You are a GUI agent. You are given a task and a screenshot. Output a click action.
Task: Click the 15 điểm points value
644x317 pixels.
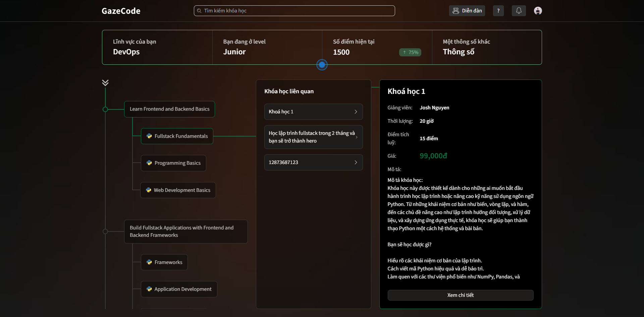[429, 139]
